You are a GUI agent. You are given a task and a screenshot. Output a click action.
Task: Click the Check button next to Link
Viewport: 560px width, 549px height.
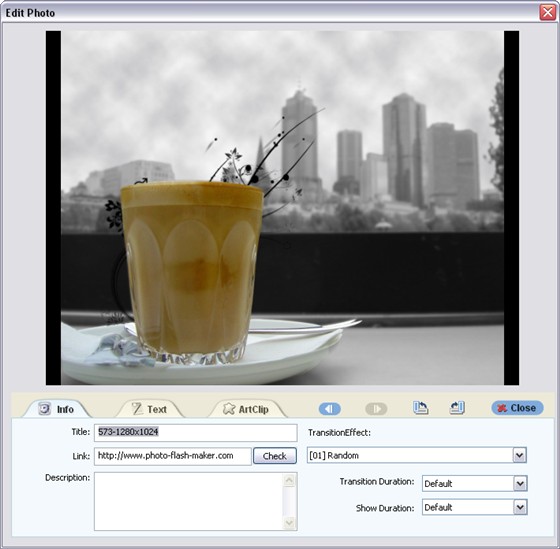[275, 456]
